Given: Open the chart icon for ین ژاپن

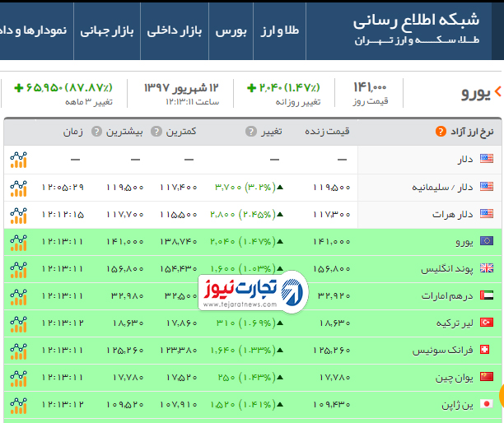Looking at the screenshot, I should click(x=18, y=405).
